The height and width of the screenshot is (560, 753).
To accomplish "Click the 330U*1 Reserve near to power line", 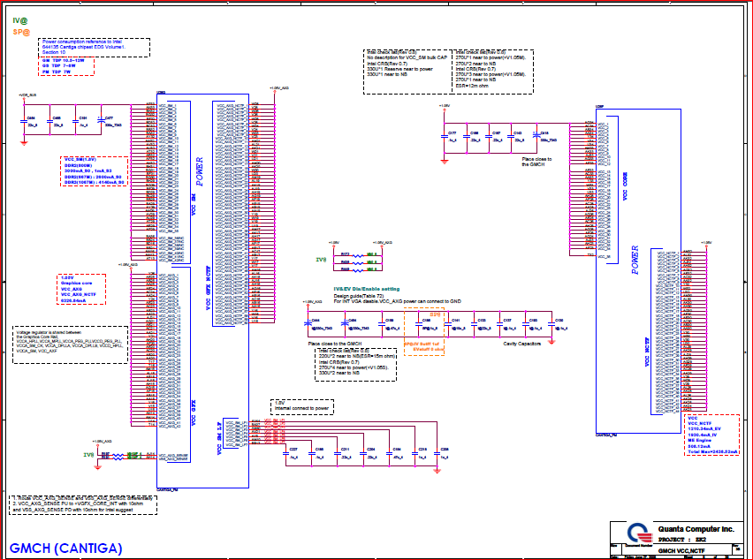I will click(x=399, y=69).
